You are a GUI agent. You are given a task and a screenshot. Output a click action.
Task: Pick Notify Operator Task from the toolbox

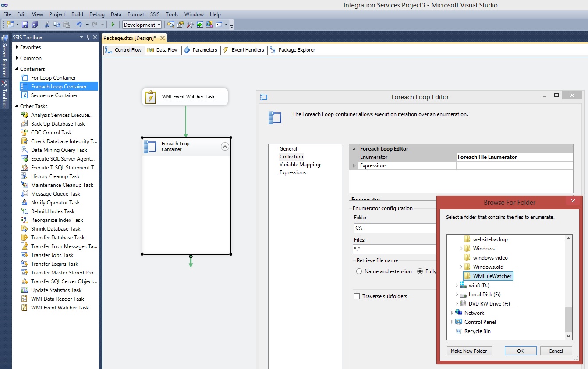(x=55, y=203)
